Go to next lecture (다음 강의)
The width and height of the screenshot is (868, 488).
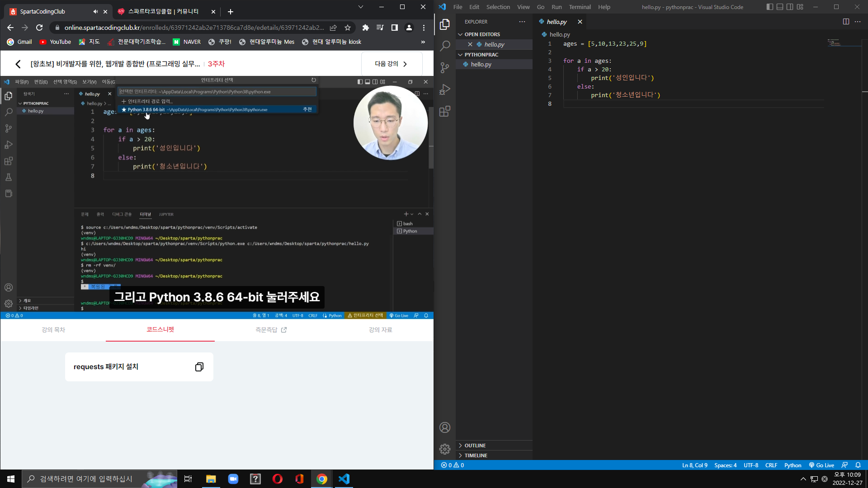tap(392, 64)
